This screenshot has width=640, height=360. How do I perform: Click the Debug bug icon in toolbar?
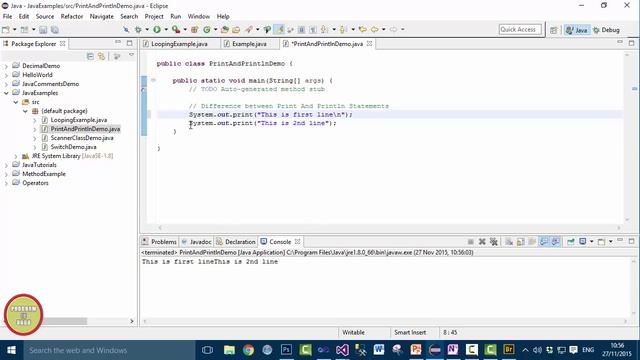(138, 29)
